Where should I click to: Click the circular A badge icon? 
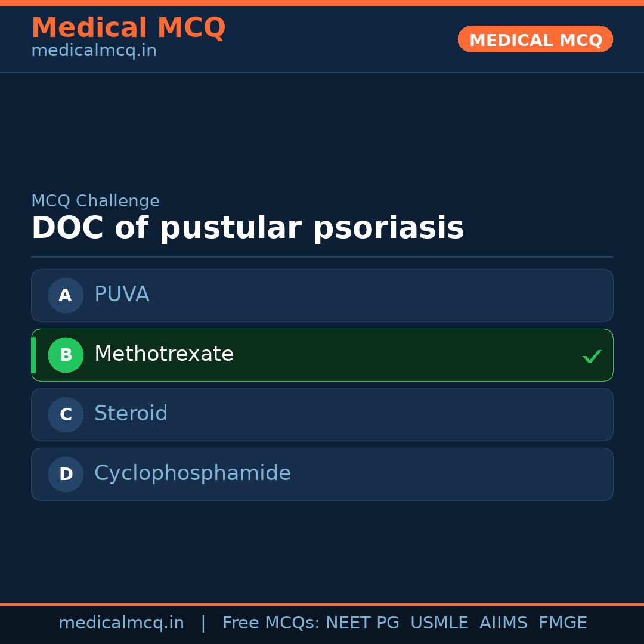pos(66,295)
